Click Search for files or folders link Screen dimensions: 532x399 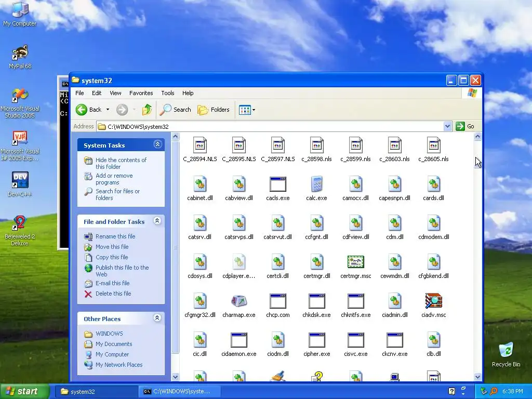[117, 194]
